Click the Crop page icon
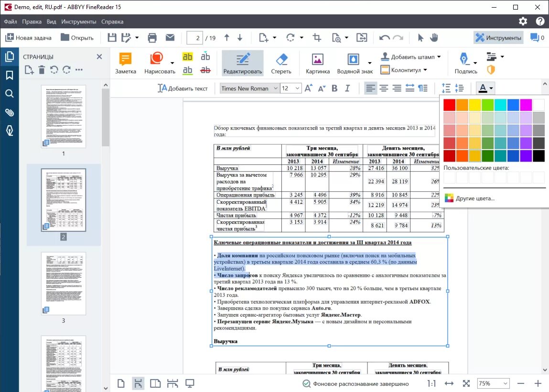 point(317,37)
